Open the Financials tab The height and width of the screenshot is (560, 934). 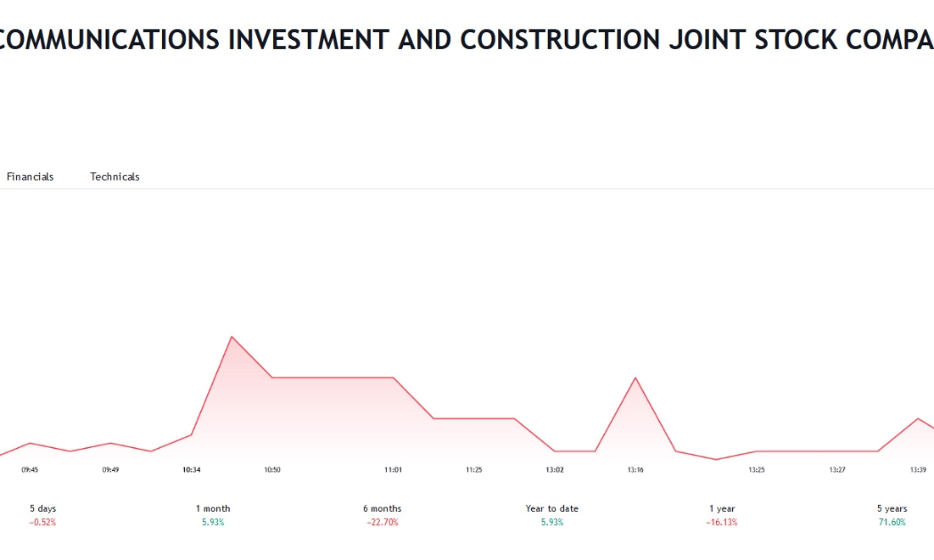click(x=29, y=177)
